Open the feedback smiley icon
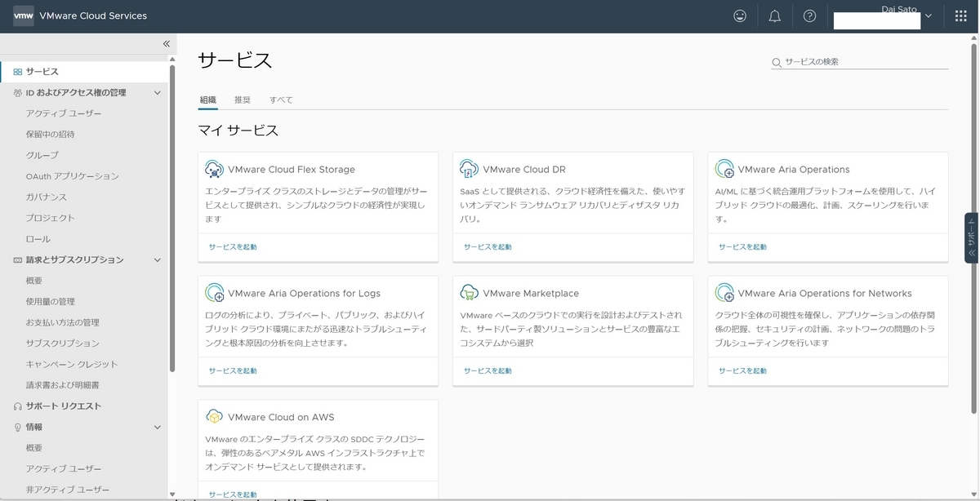The image size is (980, 501). [x=740, y=16]
